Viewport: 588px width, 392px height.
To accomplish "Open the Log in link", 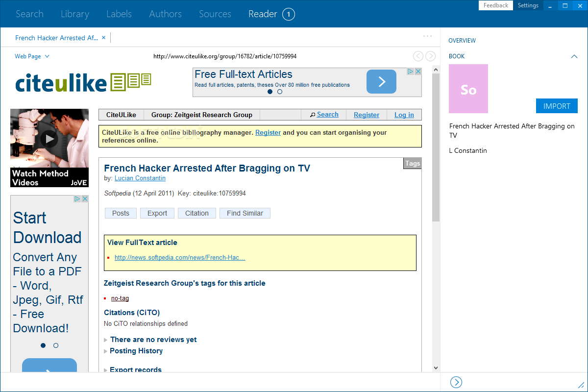I will tap(404, 115).
